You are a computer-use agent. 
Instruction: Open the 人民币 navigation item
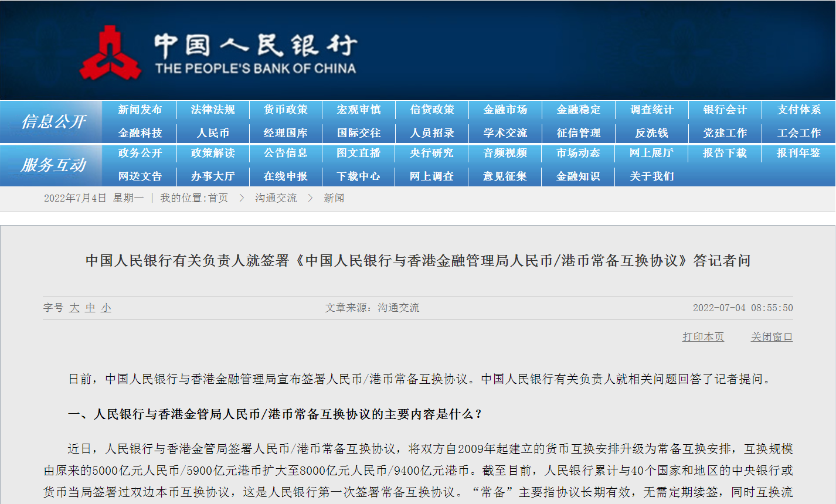[212, 133]
